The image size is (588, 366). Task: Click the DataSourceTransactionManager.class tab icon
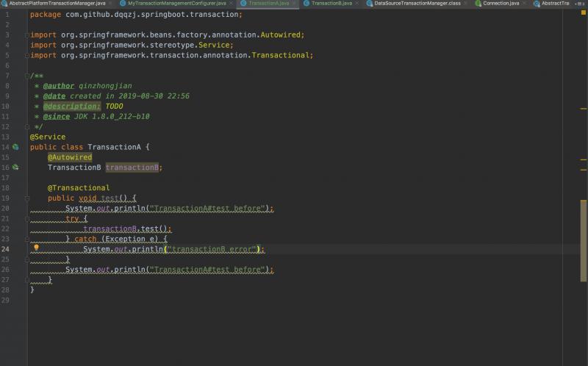coord(370,4)
